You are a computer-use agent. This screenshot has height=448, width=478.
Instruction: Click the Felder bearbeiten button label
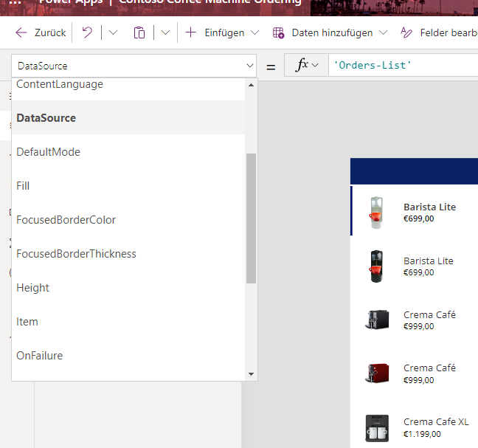448,32
